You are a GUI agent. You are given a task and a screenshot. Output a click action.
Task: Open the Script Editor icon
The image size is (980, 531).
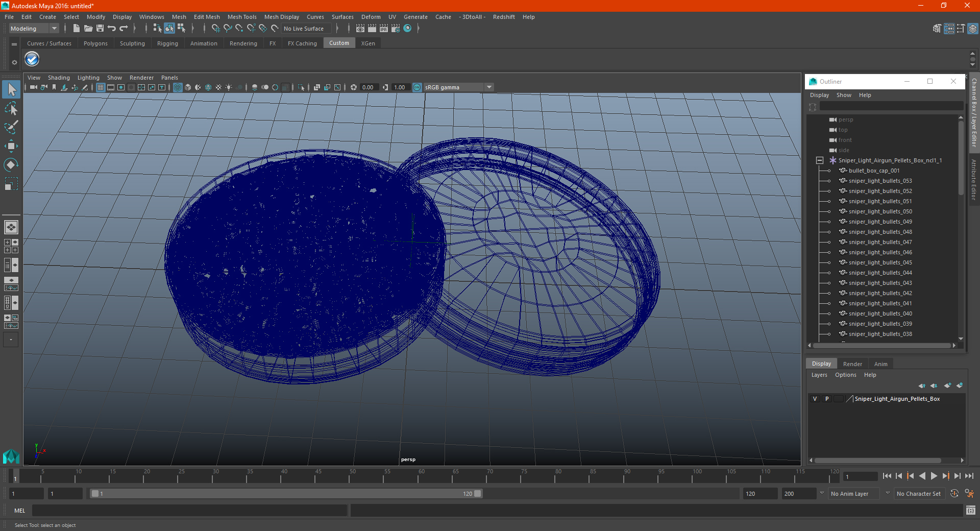tap(971, 510)
